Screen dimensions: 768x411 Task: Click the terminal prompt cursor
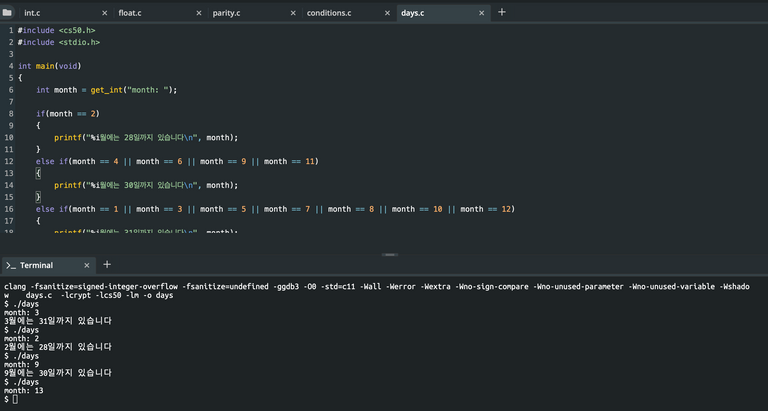point(15,399)
